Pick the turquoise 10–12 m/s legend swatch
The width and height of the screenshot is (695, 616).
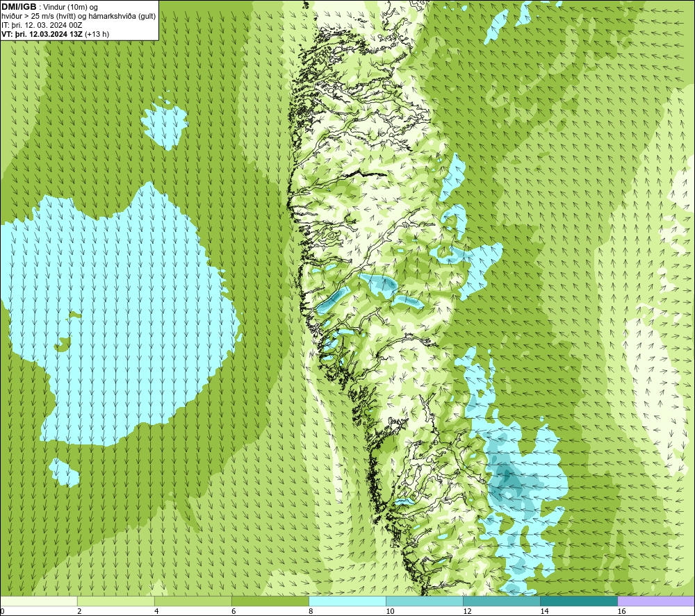click(425, 601)
